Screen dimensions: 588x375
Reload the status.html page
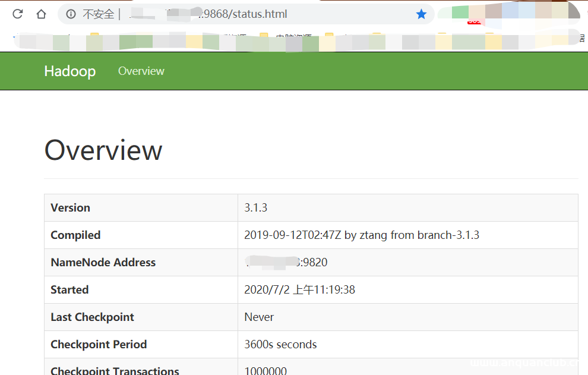[x=17, y=14]
